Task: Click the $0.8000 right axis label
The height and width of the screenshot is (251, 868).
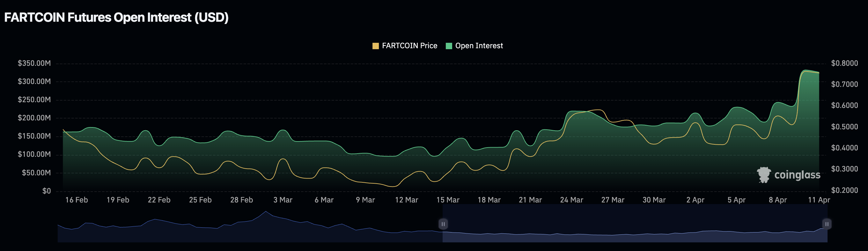Action: tap(844, 64)
